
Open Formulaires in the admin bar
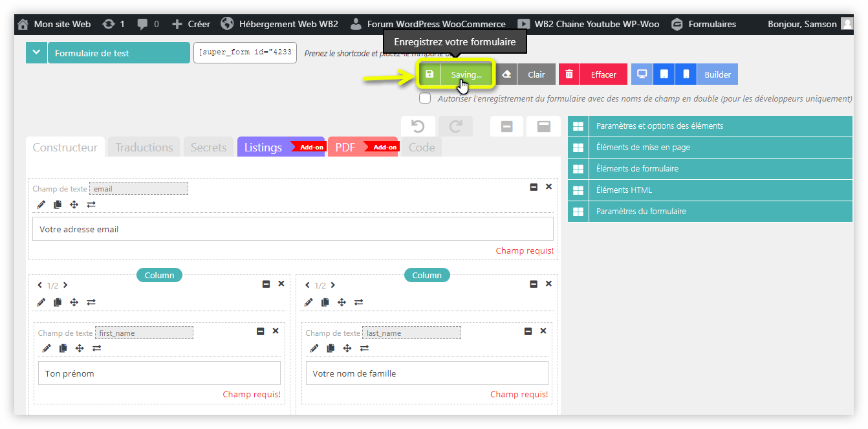click(x=704, y=24)
